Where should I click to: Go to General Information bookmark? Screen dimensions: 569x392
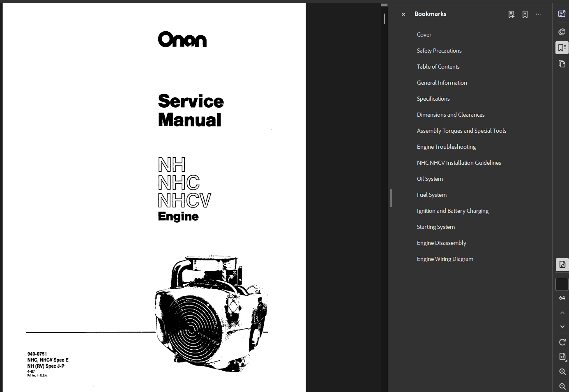click(442, 83)
